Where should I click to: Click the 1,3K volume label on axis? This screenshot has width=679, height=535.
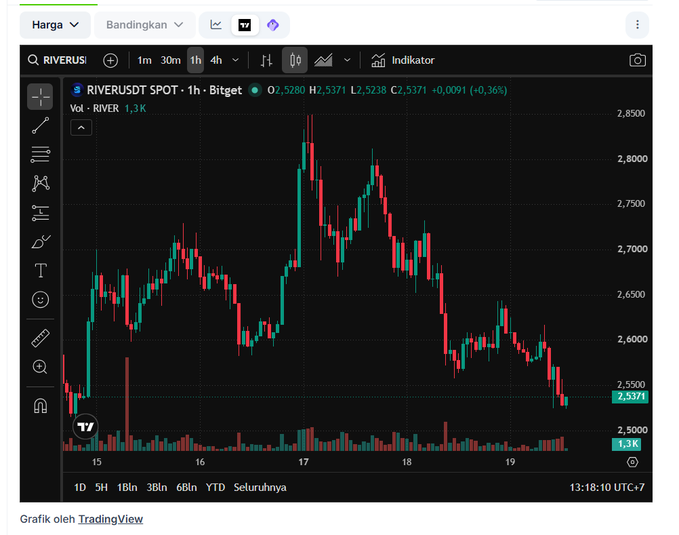pos(626,444)
